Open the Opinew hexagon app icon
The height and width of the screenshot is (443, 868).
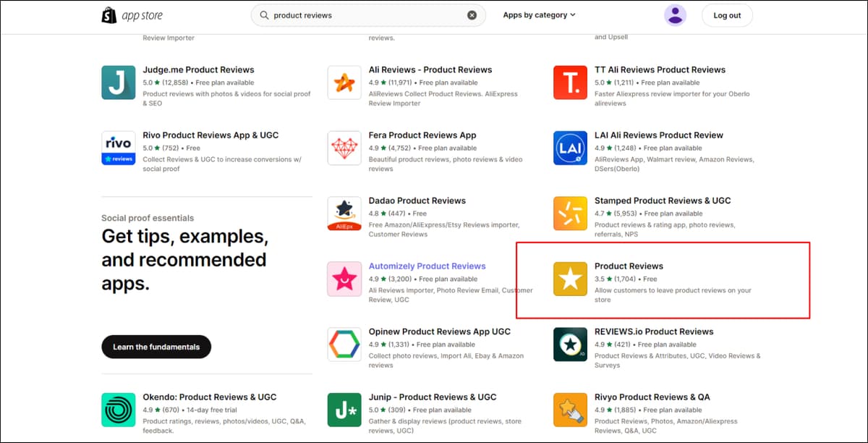(x=344, y=345)
